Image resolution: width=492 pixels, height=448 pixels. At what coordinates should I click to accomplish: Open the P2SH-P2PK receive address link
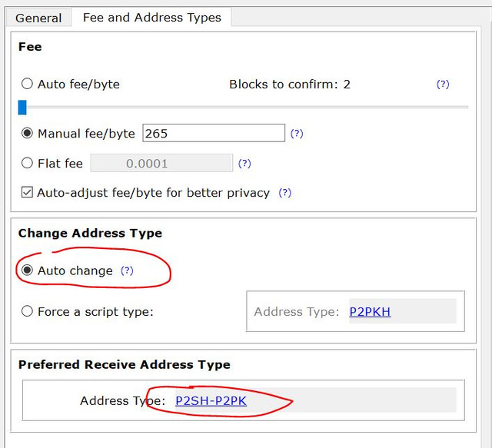[211, 401]
